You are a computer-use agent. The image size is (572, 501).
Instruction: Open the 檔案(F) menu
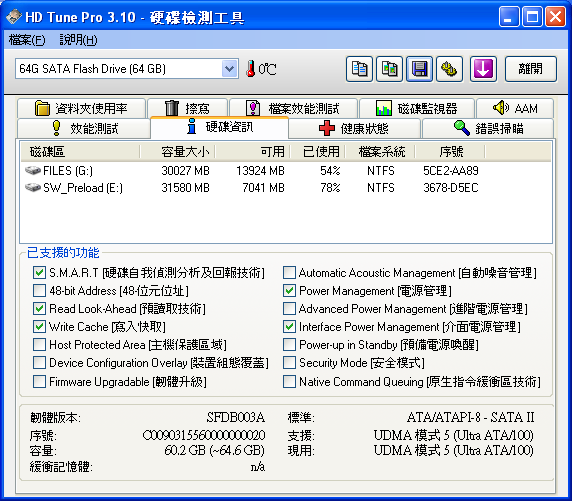[27, 40]
